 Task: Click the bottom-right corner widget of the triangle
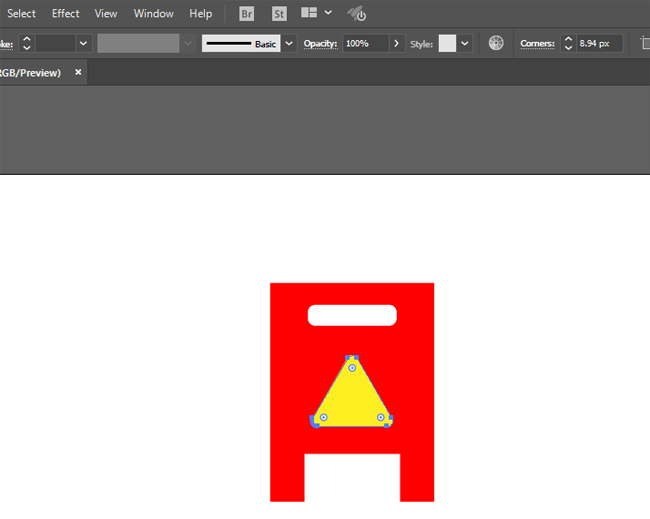(x=381, y=417)
